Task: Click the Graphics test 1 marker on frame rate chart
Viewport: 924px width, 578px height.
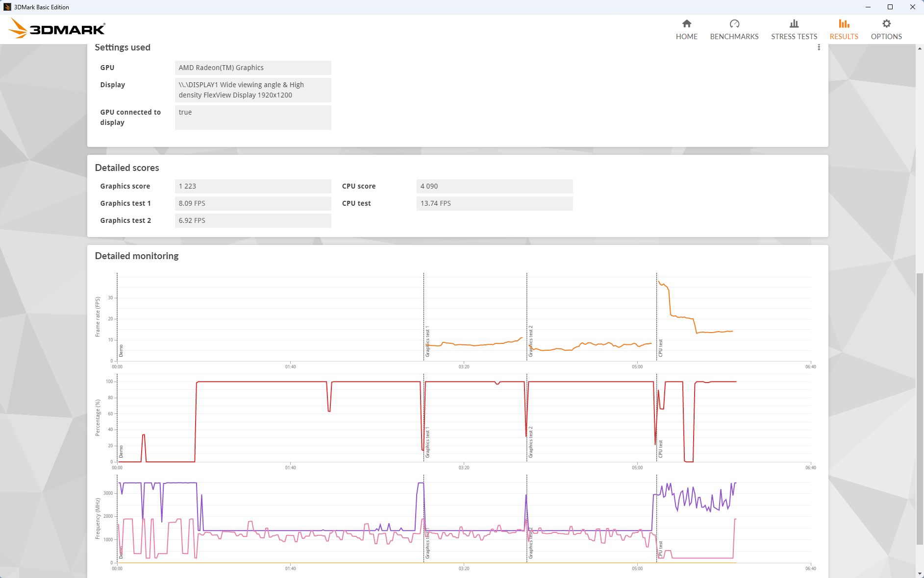Action: click(427, 341)
